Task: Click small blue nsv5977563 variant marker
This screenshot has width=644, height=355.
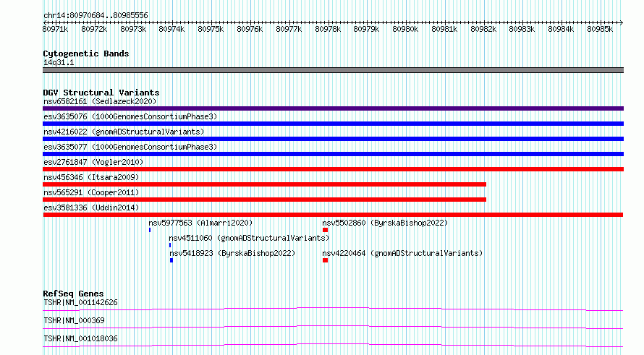Action: tap(150, 230)
